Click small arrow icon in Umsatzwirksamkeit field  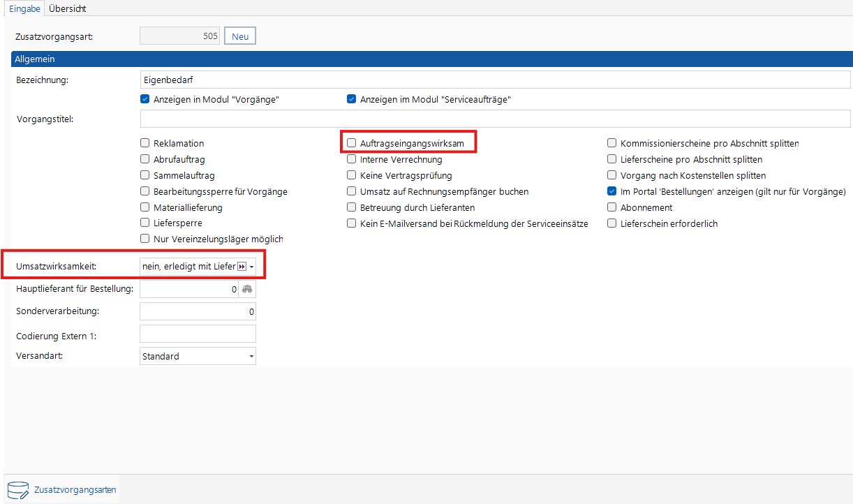click(242, 267)
